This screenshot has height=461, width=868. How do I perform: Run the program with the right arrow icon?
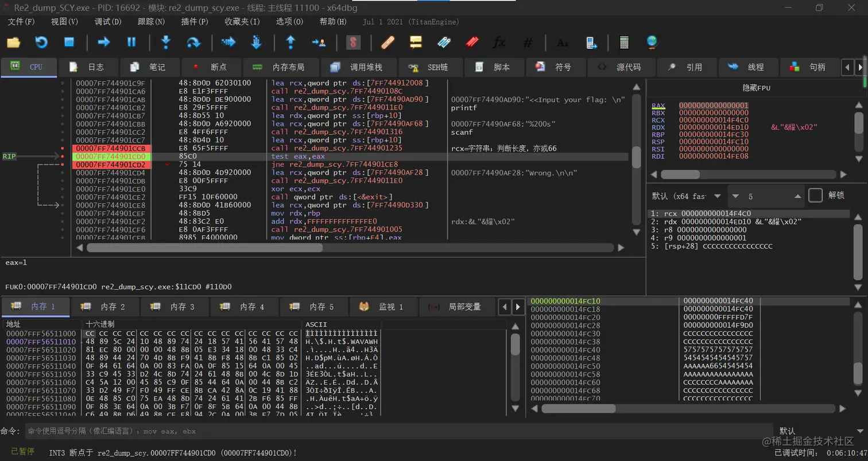coord(104,42)
